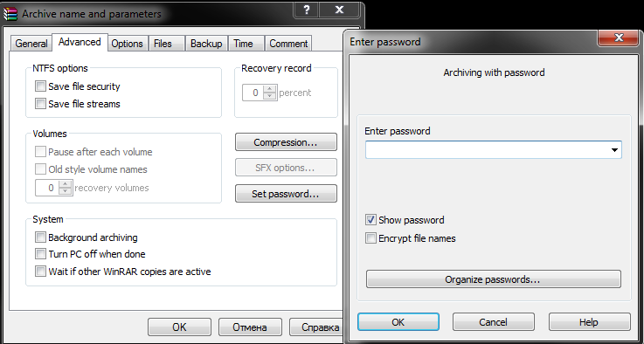
Task: Close the Enter password dialog
Action: pos(619,38)
